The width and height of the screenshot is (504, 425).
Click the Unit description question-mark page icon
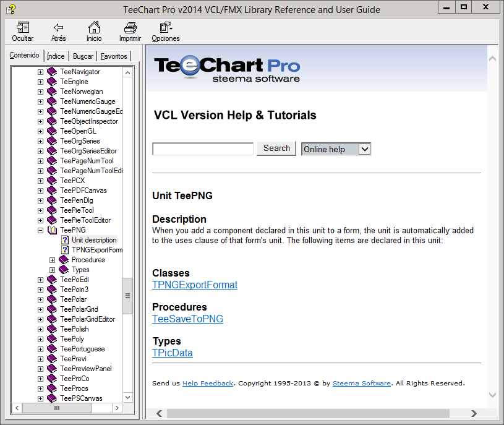pyautogui.click(x=65, y=240)
